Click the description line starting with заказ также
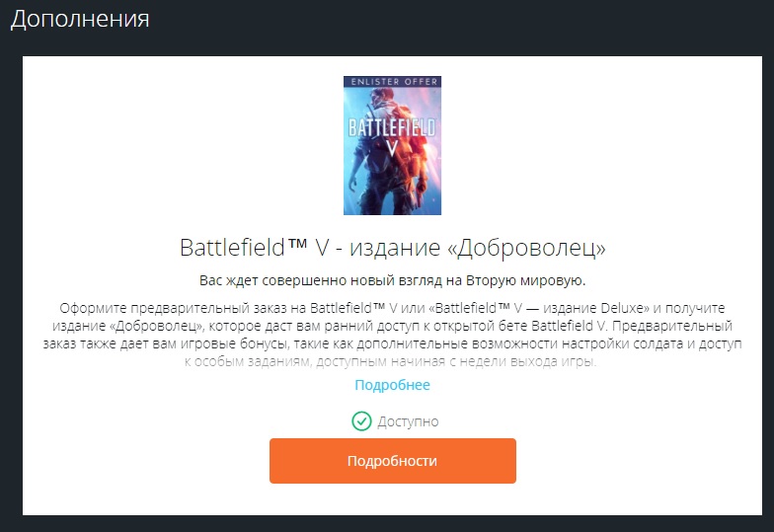The width and height of the screenshot is (774, 532). pyautogui.click(x=393, y=343)
